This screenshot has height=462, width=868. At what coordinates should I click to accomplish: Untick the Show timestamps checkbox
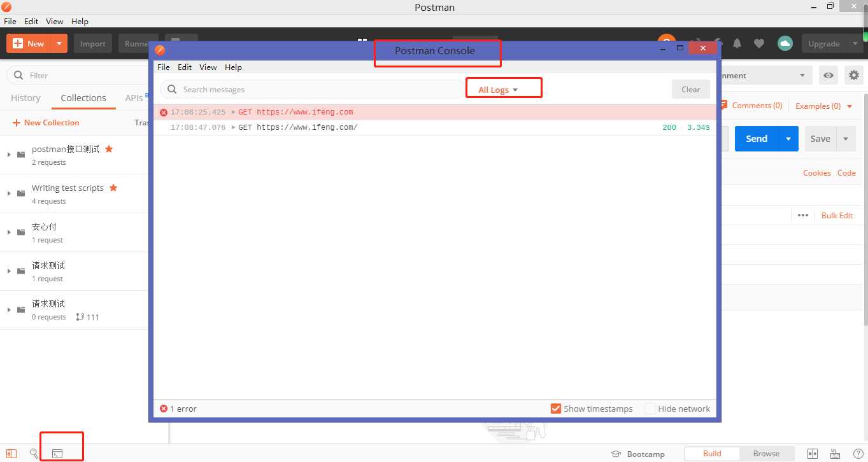pyautogui.click(x=555, y=409)
